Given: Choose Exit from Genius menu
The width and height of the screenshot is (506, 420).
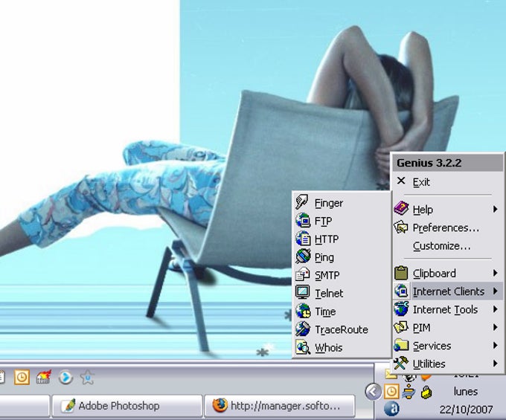Looking at the screenshot, I should tap(447, 182).
